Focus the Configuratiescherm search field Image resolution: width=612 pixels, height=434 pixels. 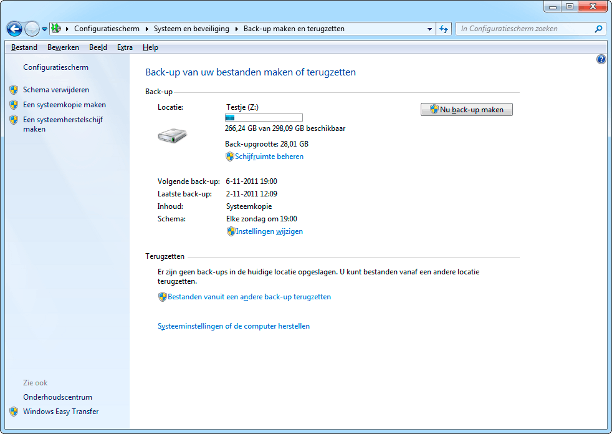tap(524, 28)
